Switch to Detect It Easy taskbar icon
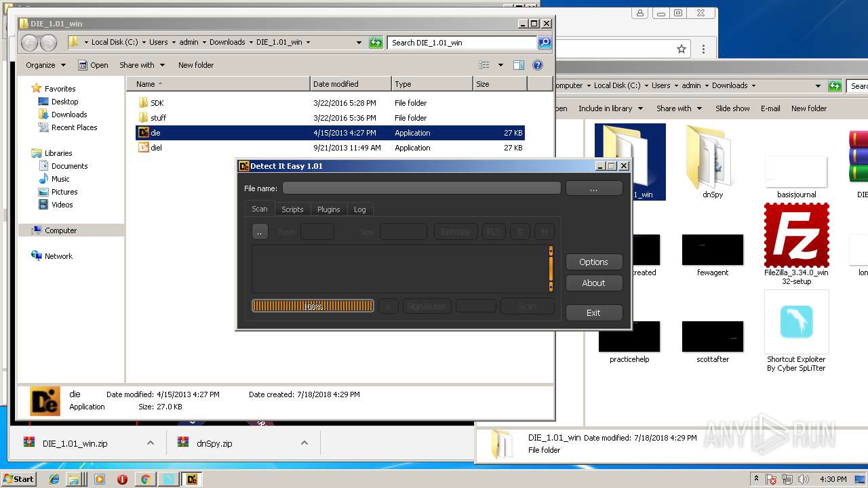This screenshot has width=868, height=488. click(x=192, y=479)
